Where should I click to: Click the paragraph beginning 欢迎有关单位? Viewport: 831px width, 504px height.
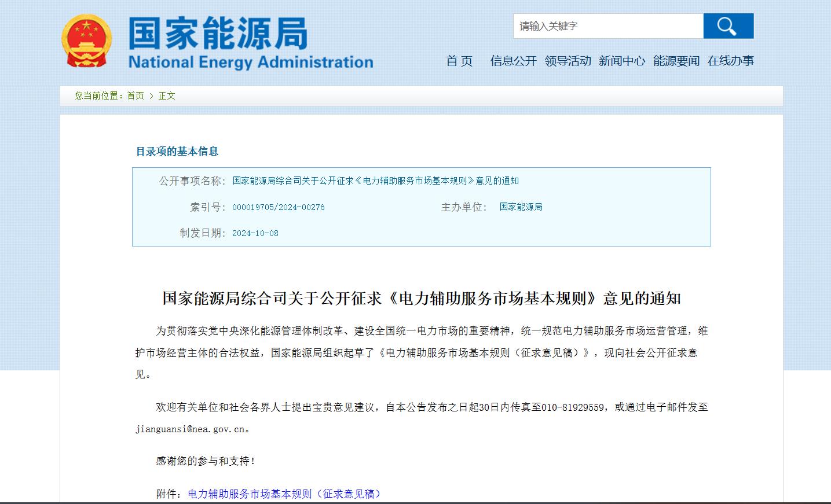click(x=422, y=418)
